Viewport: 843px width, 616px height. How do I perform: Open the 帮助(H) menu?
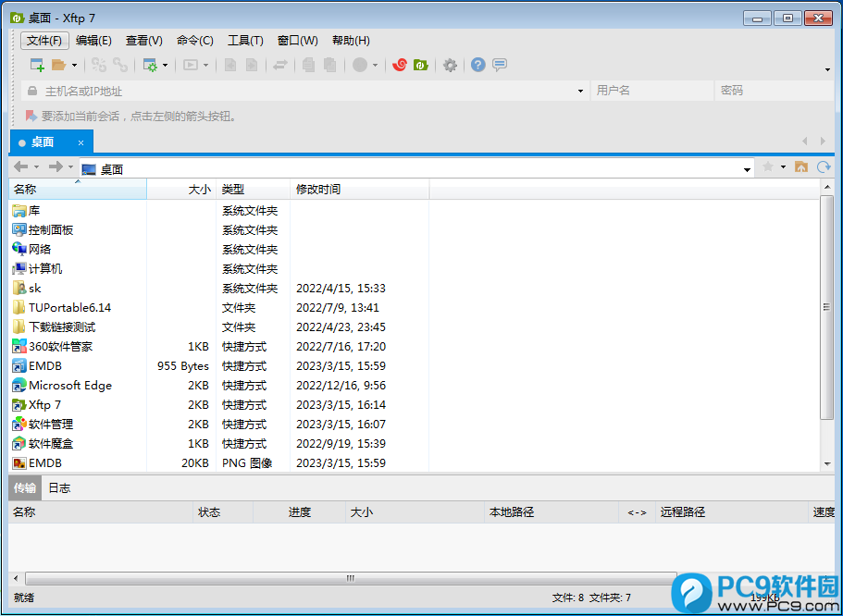(351, 41)
